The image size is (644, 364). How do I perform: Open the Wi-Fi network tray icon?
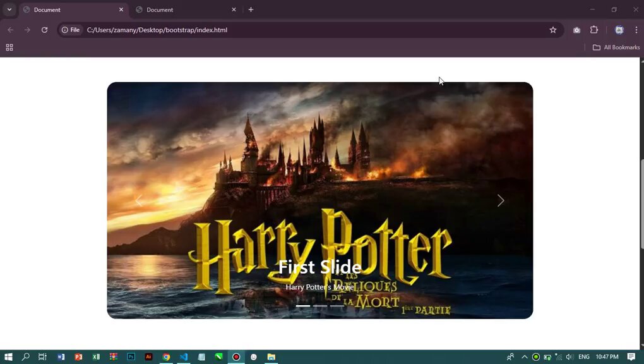(559, 356)
